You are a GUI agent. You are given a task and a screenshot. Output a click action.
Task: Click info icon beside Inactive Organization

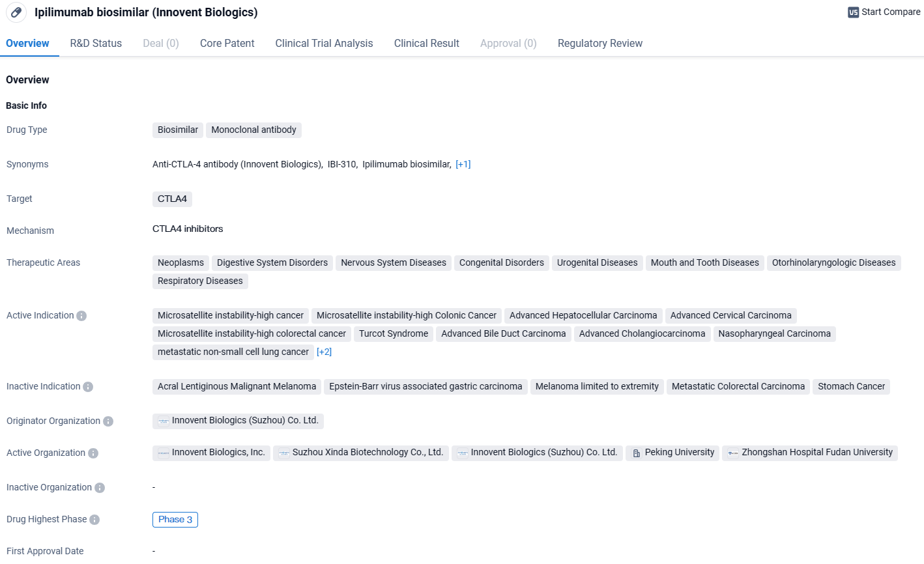point(100,488)
